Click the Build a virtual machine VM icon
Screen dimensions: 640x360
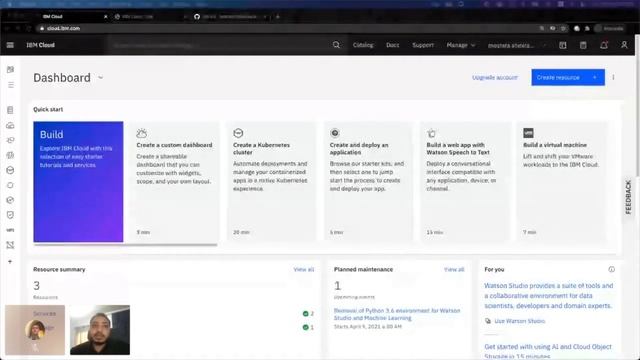(529, 133)
